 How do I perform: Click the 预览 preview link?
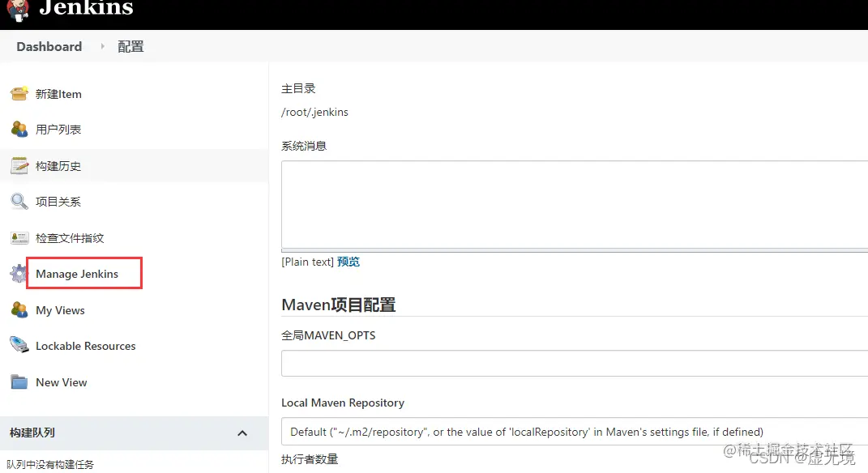348,262
